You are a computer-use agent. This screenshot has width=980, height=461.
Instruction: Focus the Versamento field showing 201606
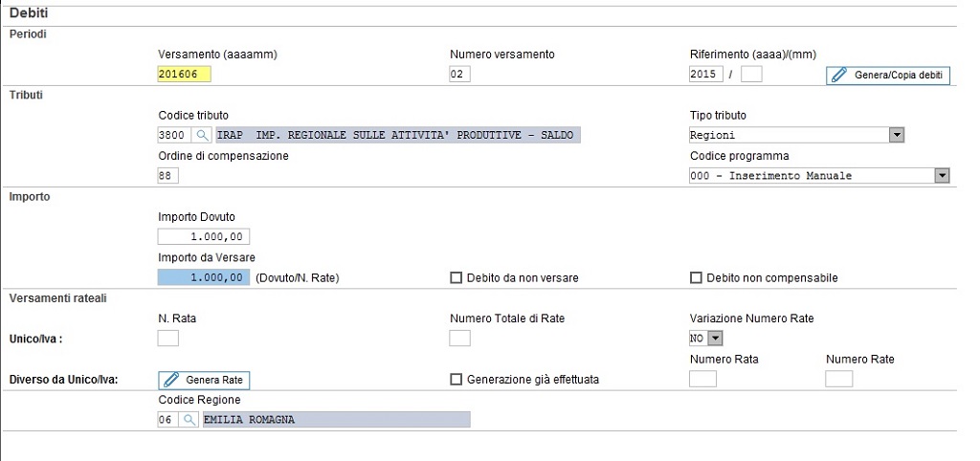point(185,75)
